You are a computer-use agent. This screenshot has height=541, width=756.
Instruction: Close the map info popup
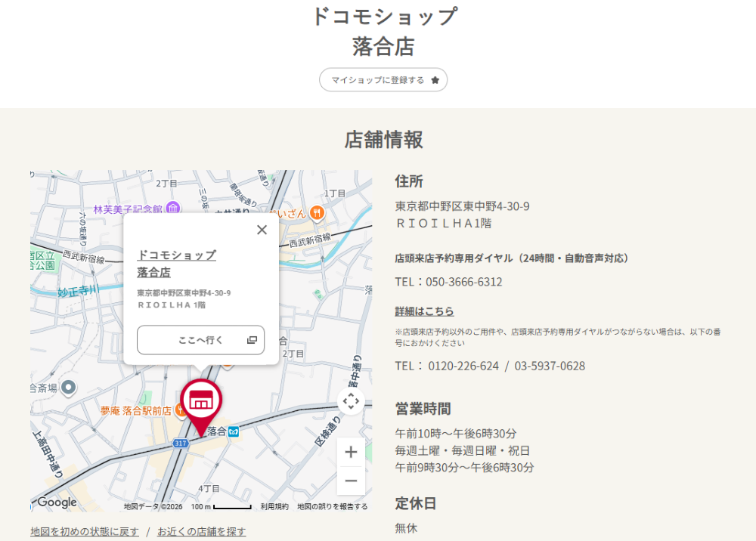coord(262,230)
